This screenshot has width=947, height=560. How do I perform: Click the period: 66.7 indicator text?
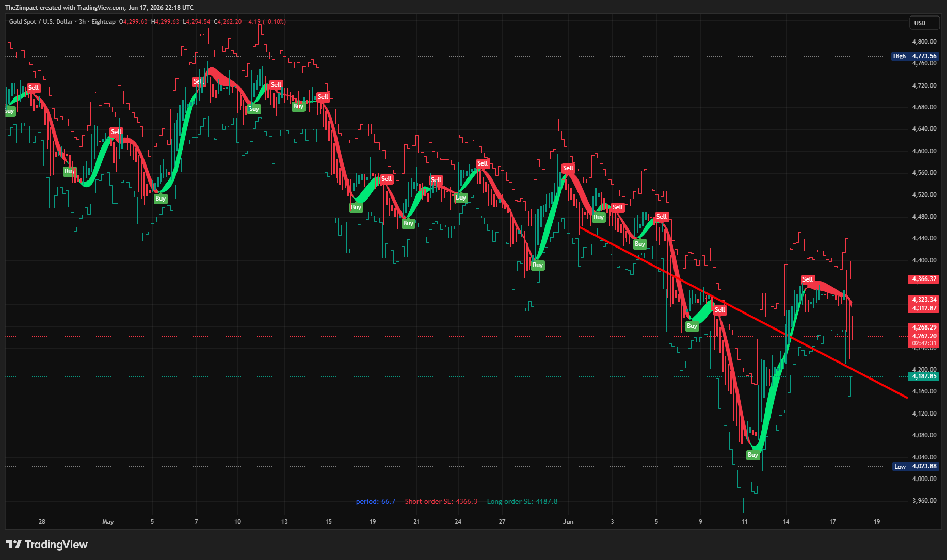pos(376,501)
